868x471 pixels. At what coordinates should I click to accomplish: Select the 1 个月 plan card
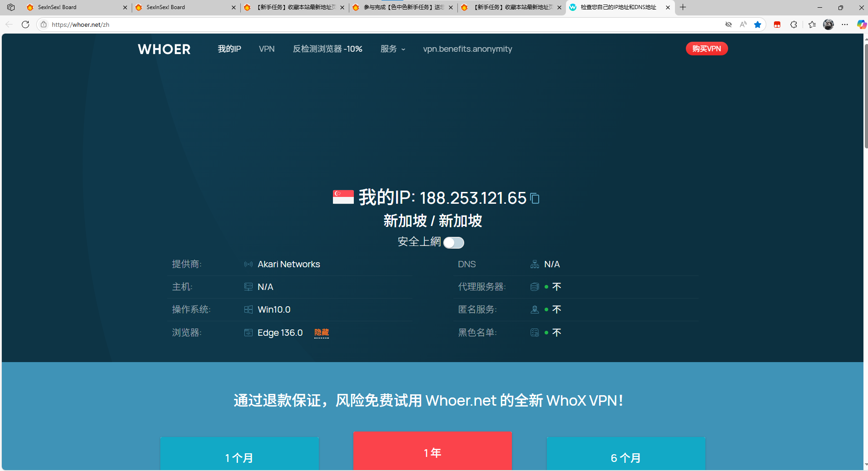click(239, 453)
